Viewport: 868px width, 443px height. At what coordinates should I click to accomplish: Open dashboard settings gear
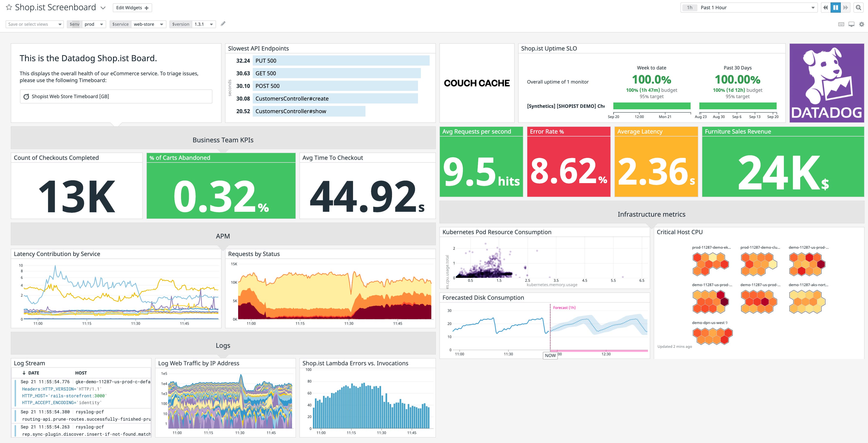pyautogui.click(x=862, y=24)
